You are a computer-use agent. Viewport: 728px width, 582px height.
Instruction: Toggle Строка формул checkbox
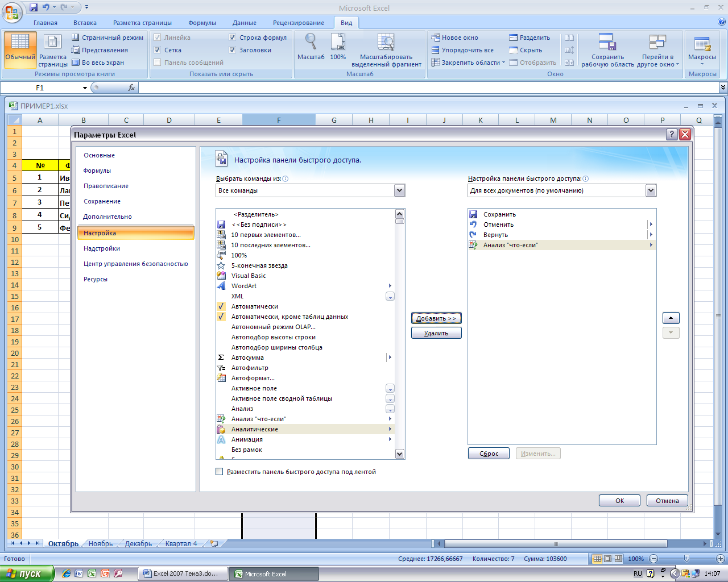[x=233, y=38]
